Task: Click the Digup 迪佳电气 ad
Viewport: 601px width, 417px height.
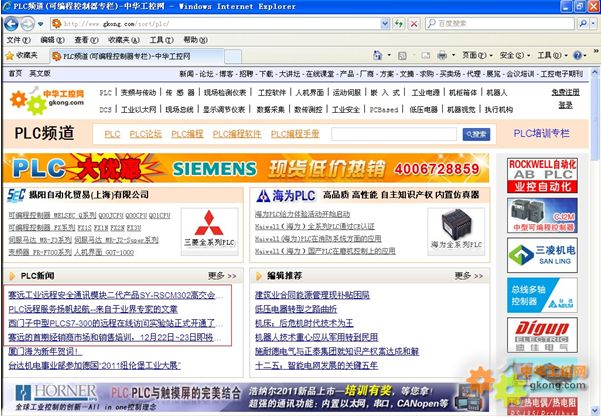Action: [x=542, y=335]
